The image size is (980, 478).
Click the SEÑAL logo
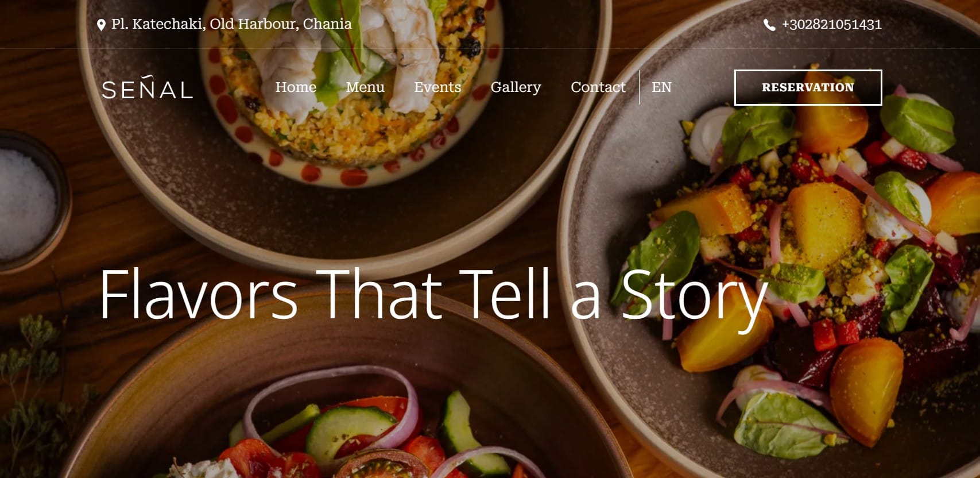147,87
